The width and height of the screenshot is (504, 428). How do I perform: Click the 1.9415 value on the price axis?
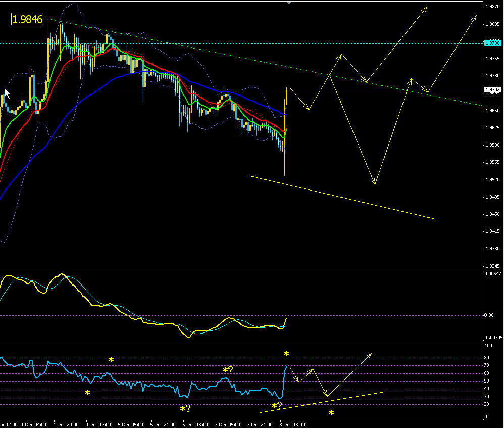tap(493, 231)
